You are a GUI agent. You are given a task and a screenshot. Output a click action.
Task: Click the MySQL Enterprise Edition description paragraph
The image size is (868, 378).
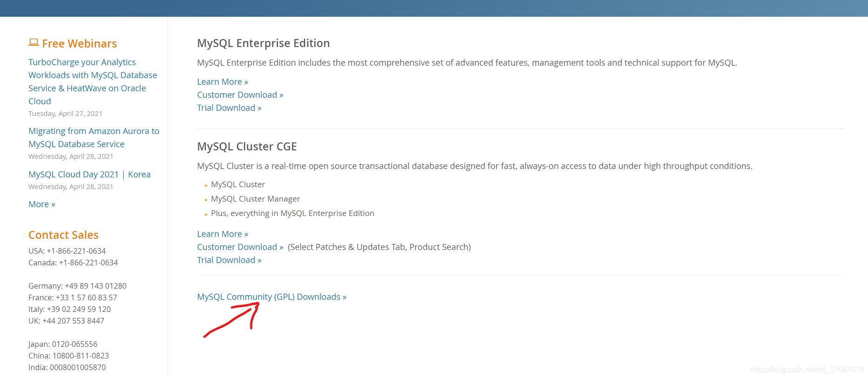[467, 62]
